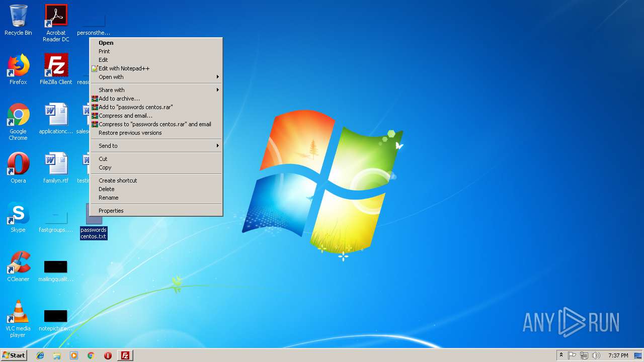Viewport: 644px width, 362px height.
Task: Choose Restore previous versions
Action: tap(156, 133)
